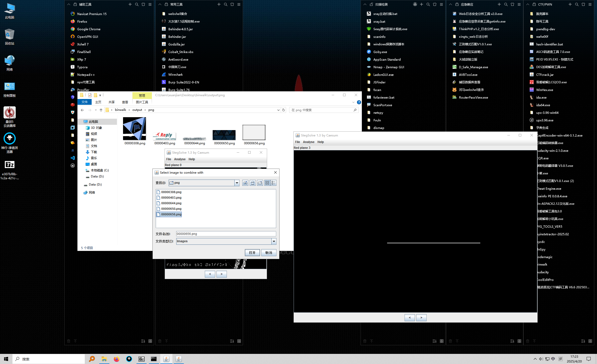The image size is (597, 364).
Task: Open the Analyse menu in large StegSolve
Action: 308,142
